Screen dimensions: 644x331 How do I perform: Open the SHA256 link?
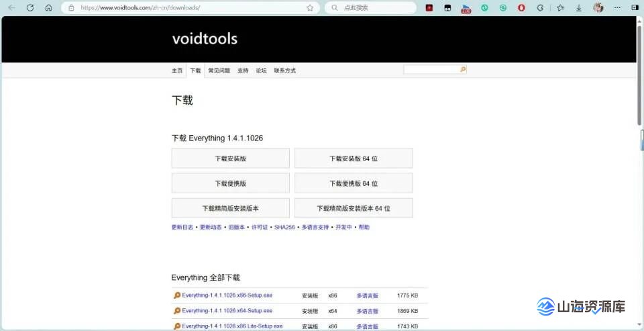click(x=284, y=228)
